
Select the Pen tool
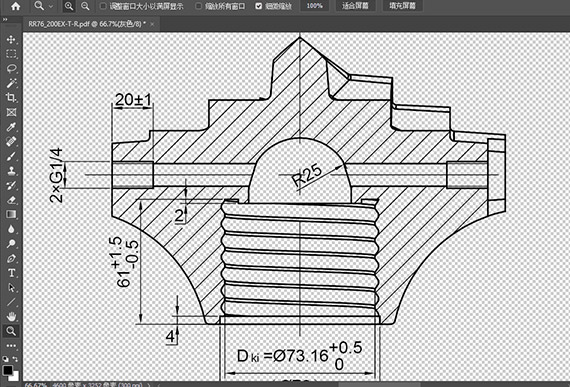(11, 258)
